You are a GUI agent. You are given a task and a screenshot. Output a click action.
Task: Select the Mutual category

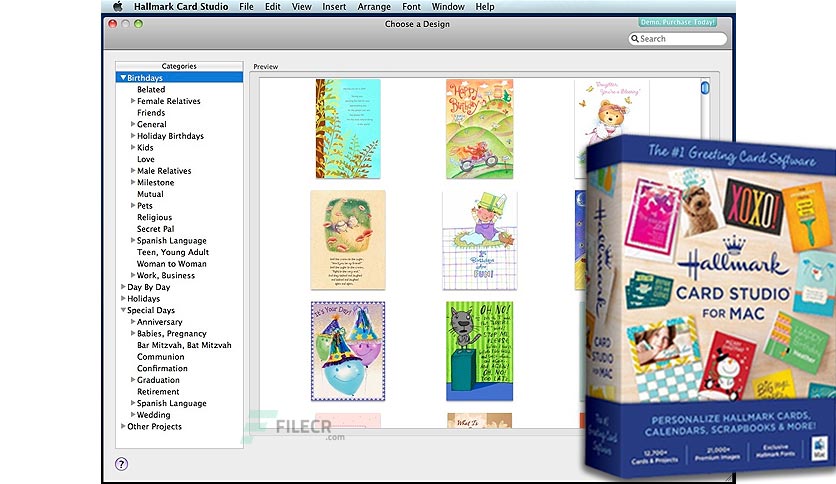coord(150,194)
